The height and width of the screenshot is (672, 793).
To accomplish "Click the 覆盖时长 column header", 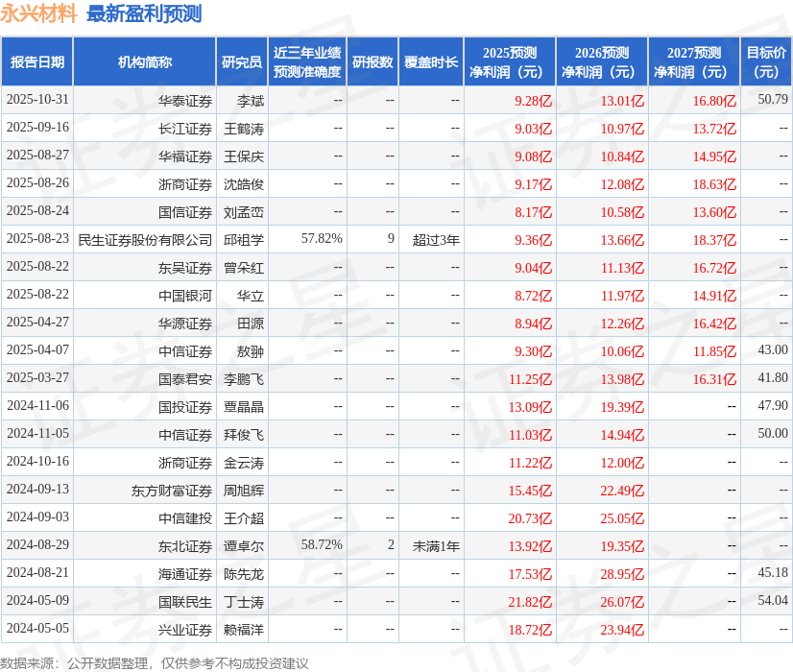I will click(x=433, y=60).
